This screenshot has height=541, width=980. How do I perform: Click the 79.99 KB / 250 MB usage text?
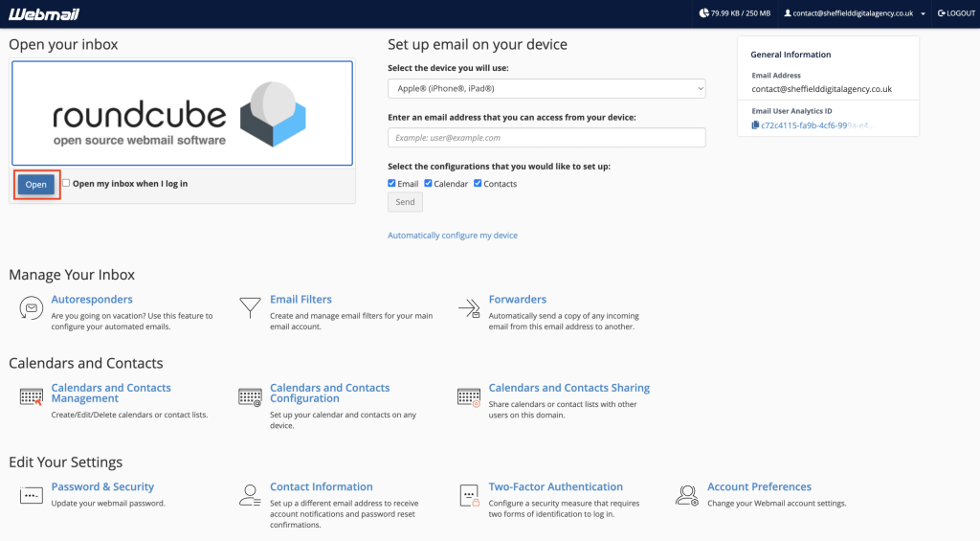point(741,13)
